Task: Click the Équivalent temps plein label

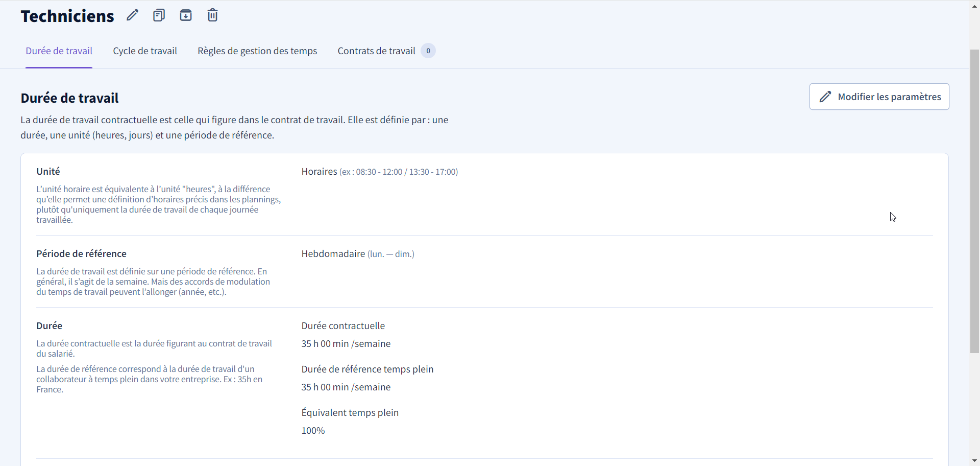Action: pyautogui.click(x=350, y=413)
